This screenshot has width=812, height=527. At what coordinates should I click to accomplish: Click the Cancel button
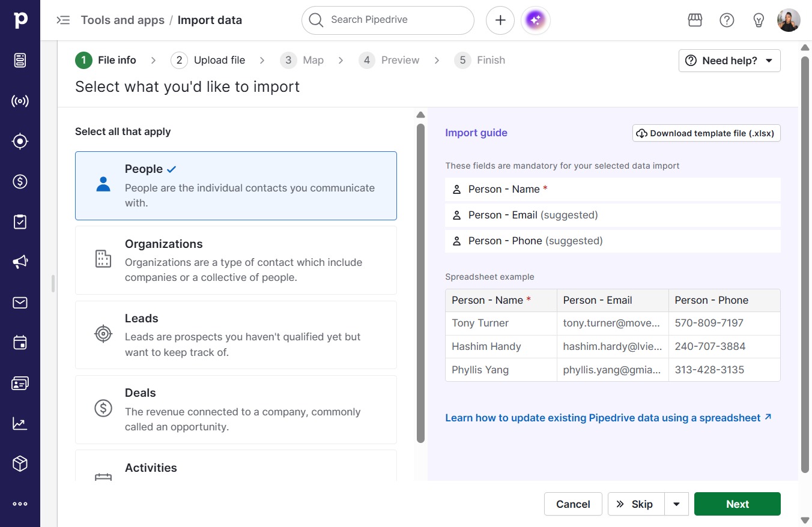(x=573, y=504)
